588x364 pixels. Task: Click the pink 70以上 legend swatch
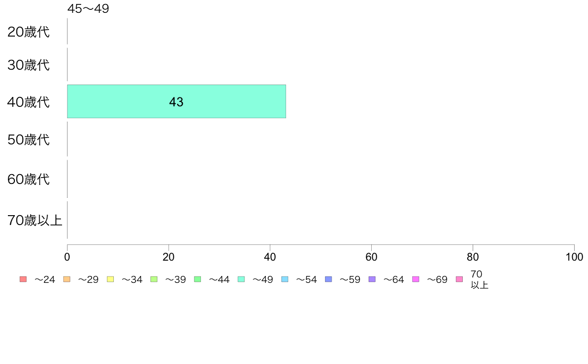pyautogui.click(x=459, y=279)
